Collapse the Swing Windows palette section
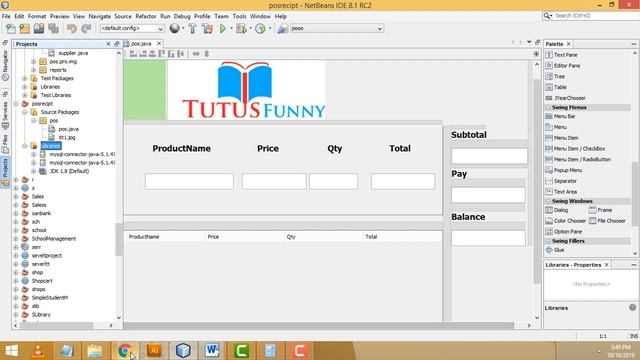Screen dimensions: 640x360 click(548, 202)
